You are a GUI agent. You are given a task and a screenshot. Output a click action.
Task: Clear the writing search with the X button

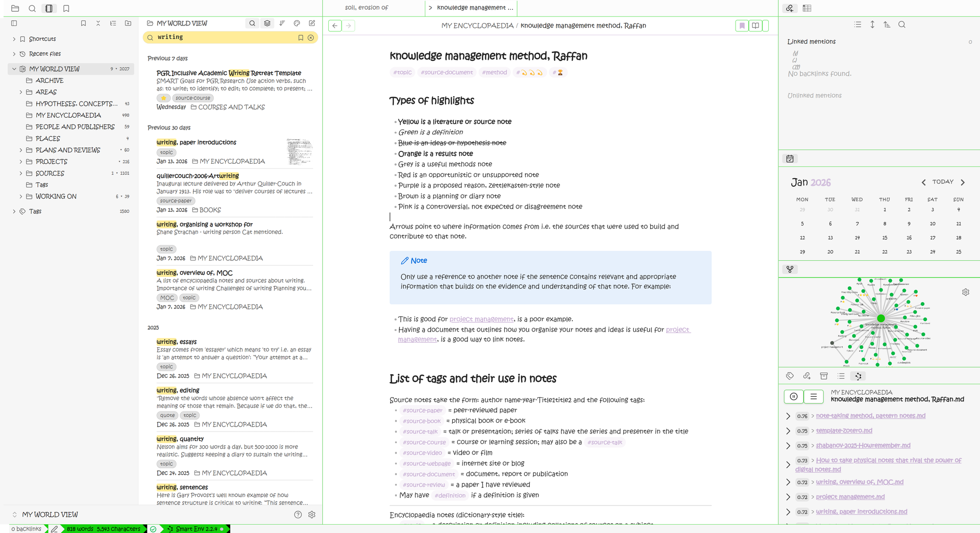[311, 38]
